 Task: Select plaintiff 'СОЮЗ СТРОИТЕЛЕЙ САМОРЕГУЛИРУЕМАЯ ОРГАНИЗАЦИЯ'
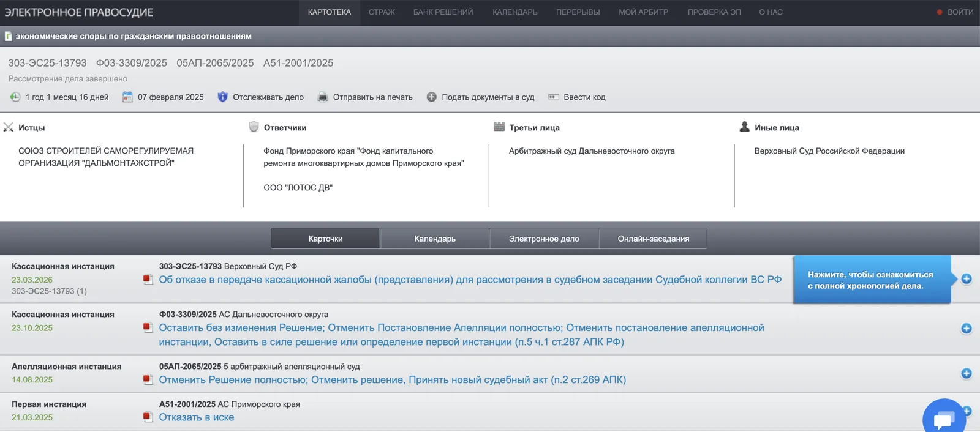coord(106,157)
